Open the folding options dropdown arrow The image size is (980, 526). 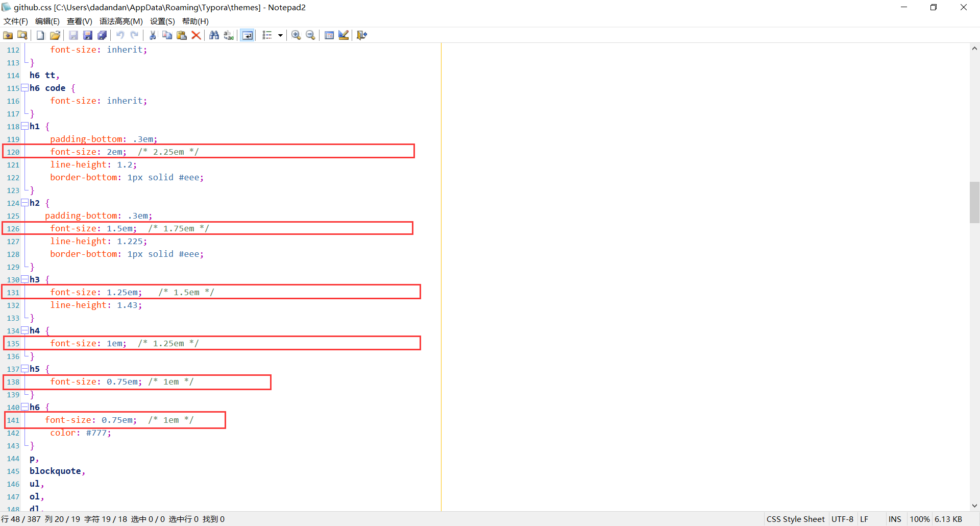click(x=280, y=35)
